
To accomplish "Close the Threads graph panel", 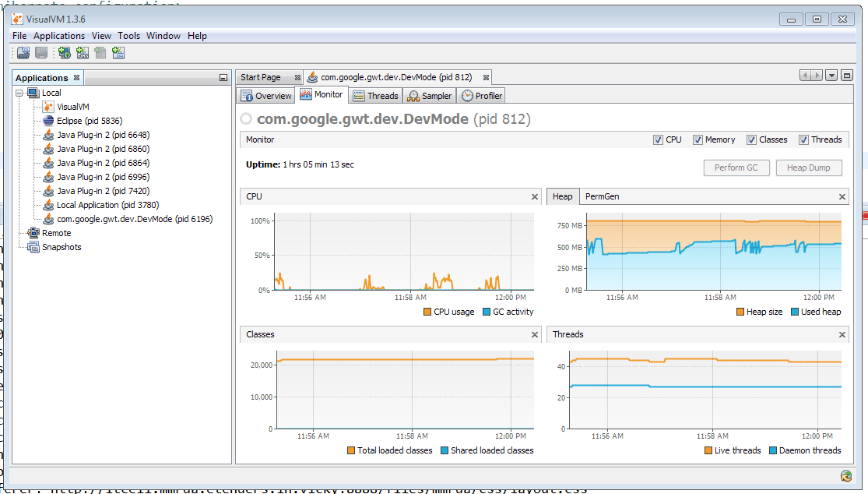I will [842, 334].
